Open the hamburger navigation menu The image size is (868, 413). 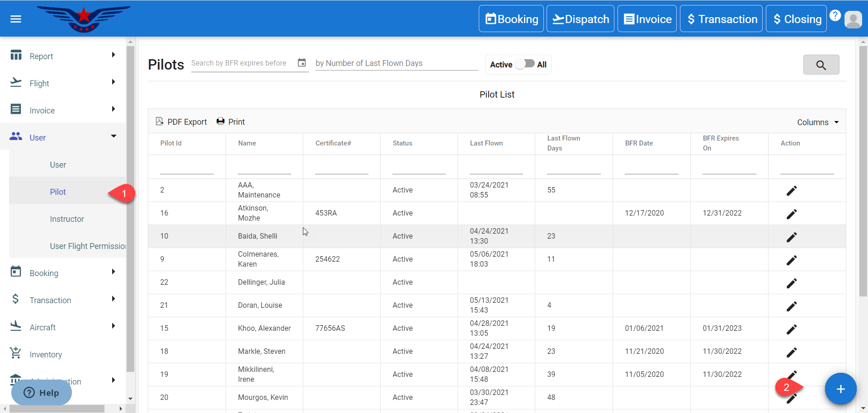click(16, 19)
